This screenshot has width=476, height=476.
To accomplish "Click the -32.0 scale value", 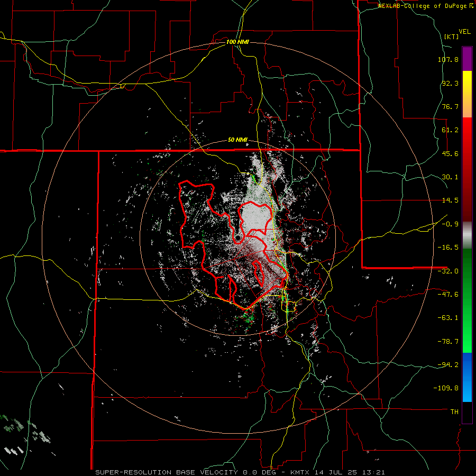I will click(x=448, y=271).
